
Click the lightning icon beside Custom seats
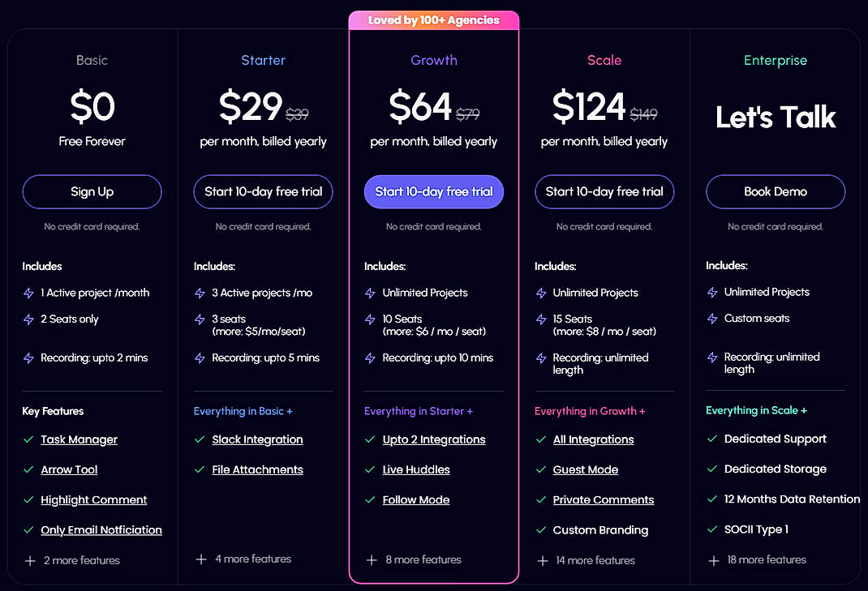point(712,319)
